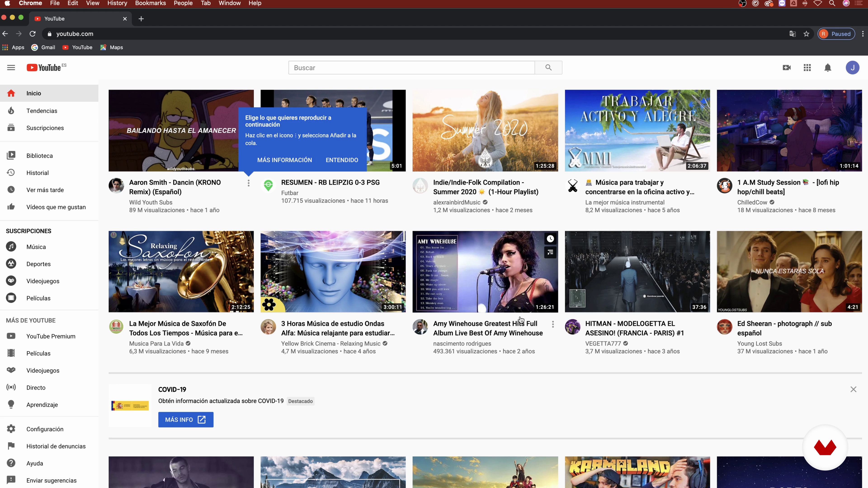Screen dimensions: 868x488
Task: Click the Biblioteca sidebar icon
Action: [x=11, y=155]
